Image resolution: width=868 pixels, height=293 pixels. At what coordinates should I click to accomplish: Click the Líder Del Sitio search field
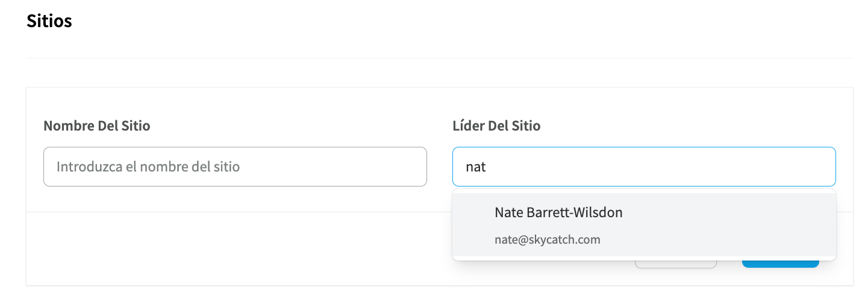[x=644, y=167]
